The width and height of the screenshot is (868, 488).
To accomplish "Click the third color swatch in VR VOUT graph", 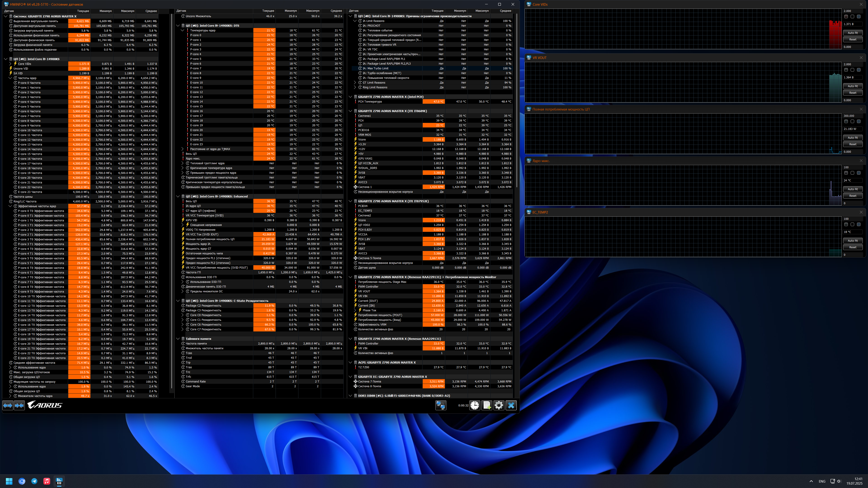I will (x=859, y=70).
